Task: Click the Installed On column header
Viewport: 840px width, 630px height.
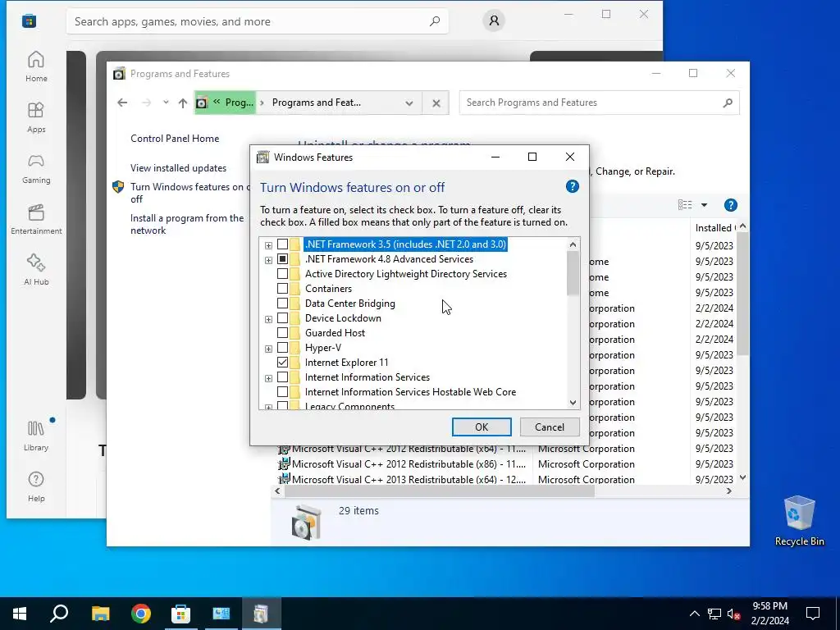Action: click(x=714, y=228)
